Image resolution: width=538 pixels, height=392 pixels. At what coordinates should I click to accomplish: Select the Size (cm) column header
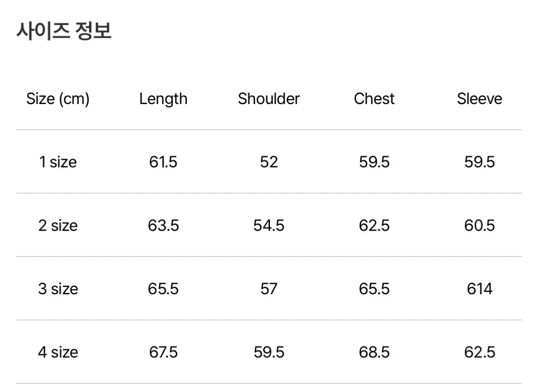pyautogui.click(x=58, y=99)
